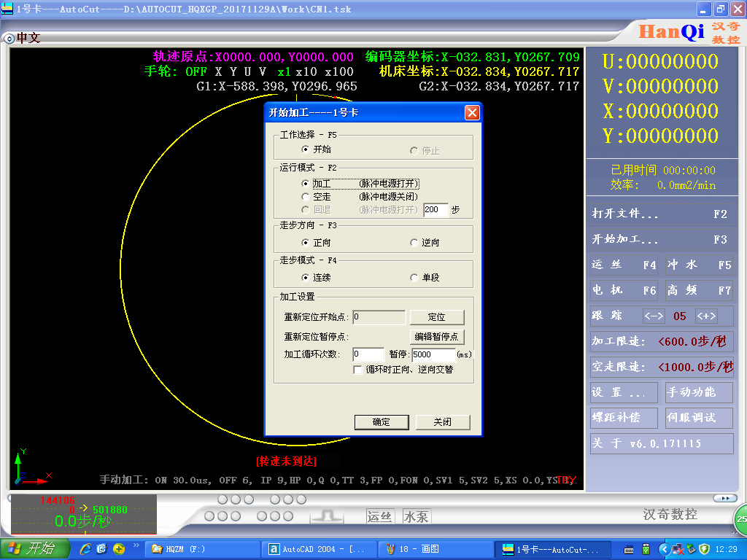Click the 加工循环次数 input field
This screenshot has height=560, width=747.
point(368,354)
